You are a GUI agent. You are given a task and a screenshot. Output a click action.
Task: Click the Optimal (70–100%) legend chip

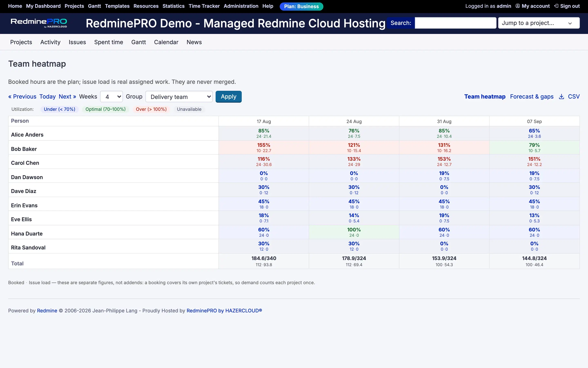(105, 109)
